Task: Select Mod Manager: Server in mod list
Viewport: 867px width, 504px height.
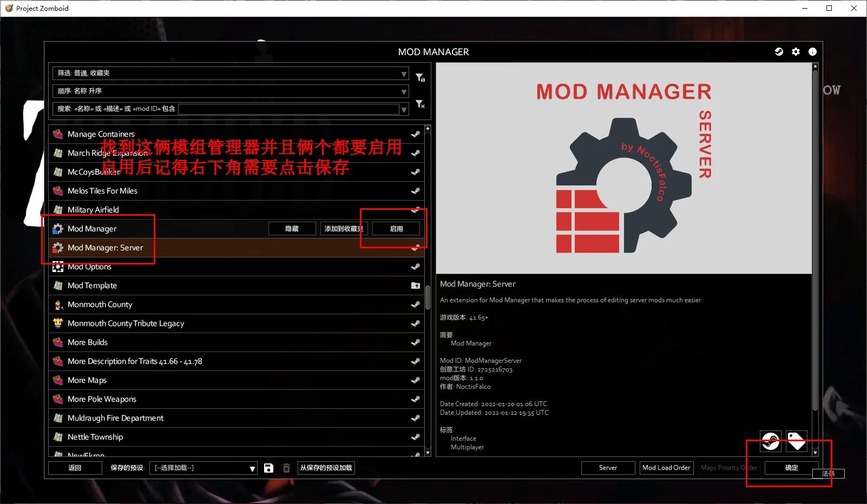Action: tap(105, 248)
